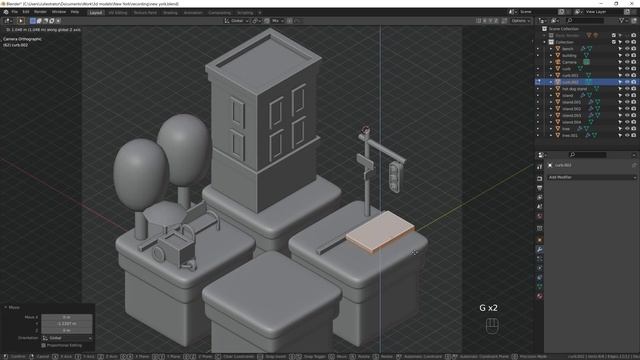The image size is (640, 360).
Task: Open the File menu
Action: coord(15,12)
